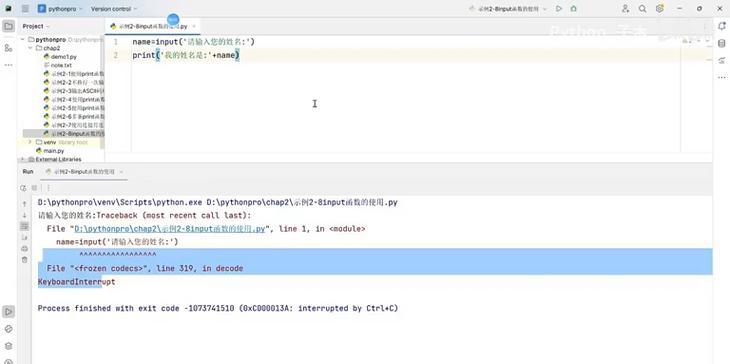Open the Python Plots tool window icon
This screenshot has height=364, width=730.
pos(722,61)
